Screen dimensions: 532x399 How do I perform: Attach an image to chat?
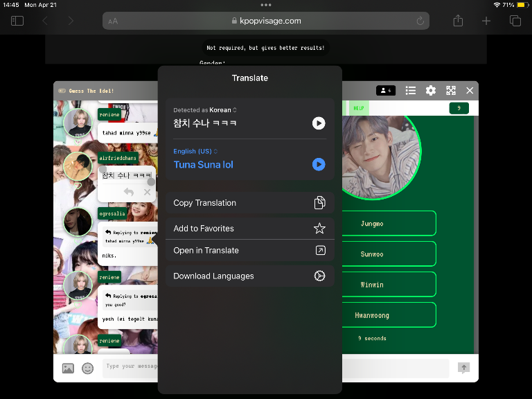[68, 369]
